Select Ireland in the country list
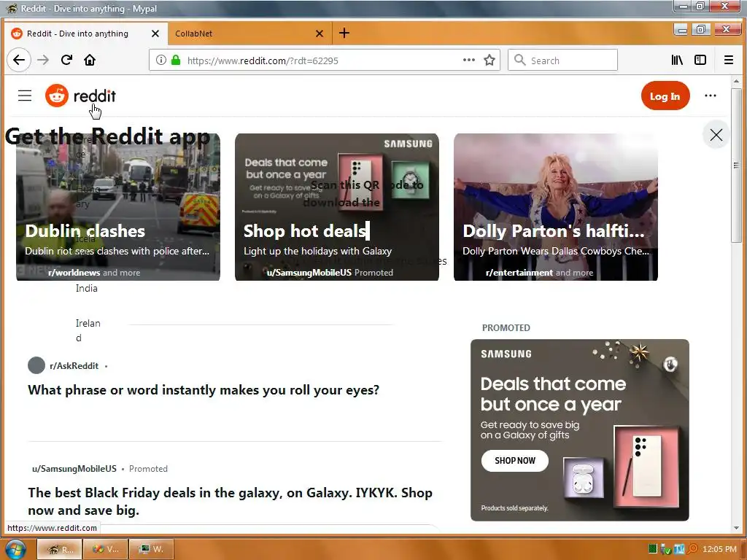Screen dimensions: 747x560 click(88, 330)
